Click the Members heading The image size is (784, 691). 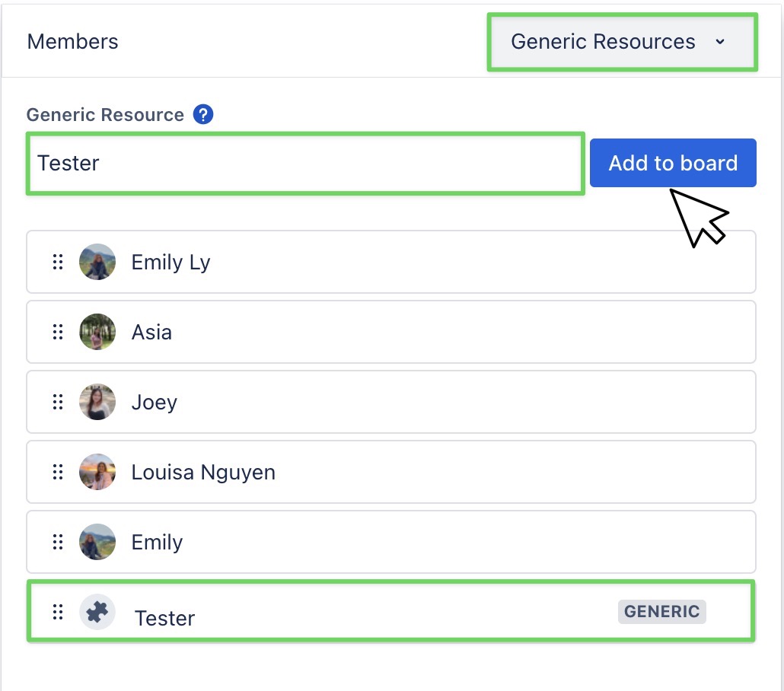pos(72,42)
